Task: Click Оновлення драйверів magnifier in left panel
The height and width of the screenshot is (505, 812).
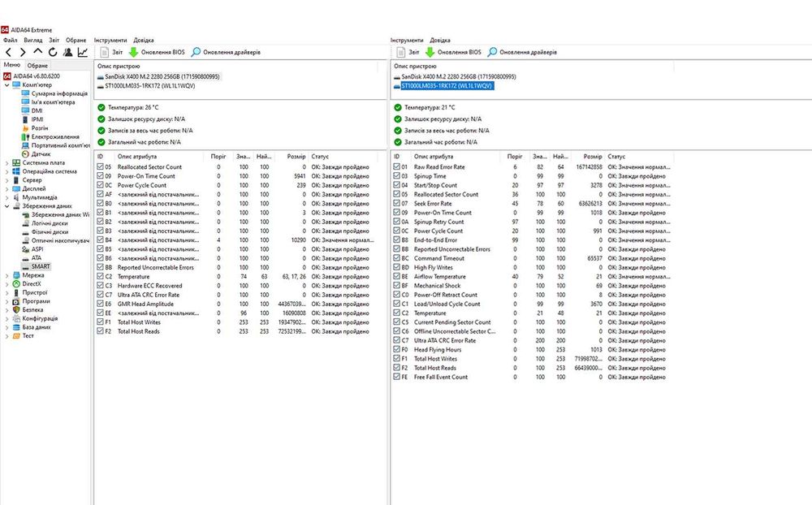Action: coord(196,52)
